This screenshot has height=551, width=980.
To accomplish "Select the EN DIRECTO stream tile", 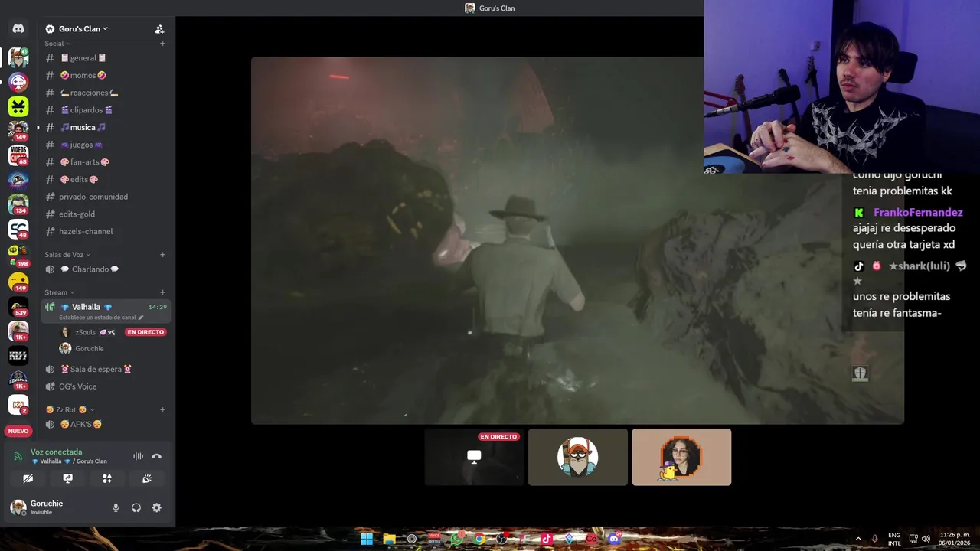I will 475,457.
